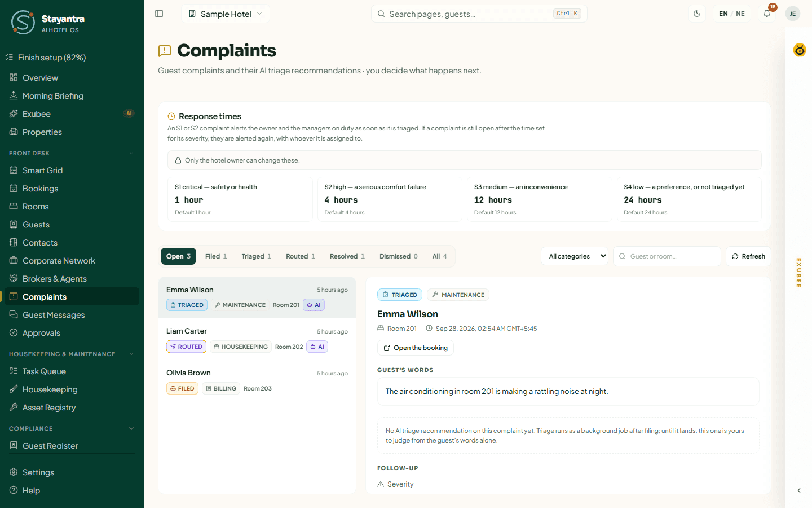
Task: Show the Resolved complaints tab
Action: pos(347,256)
